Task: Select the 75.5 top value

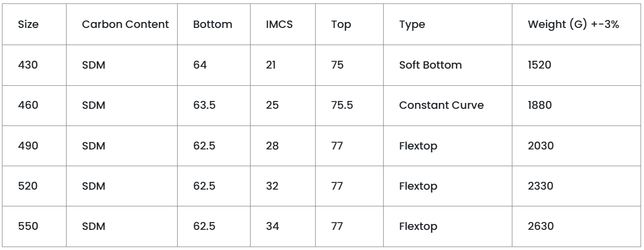Action: pos(342,106)
